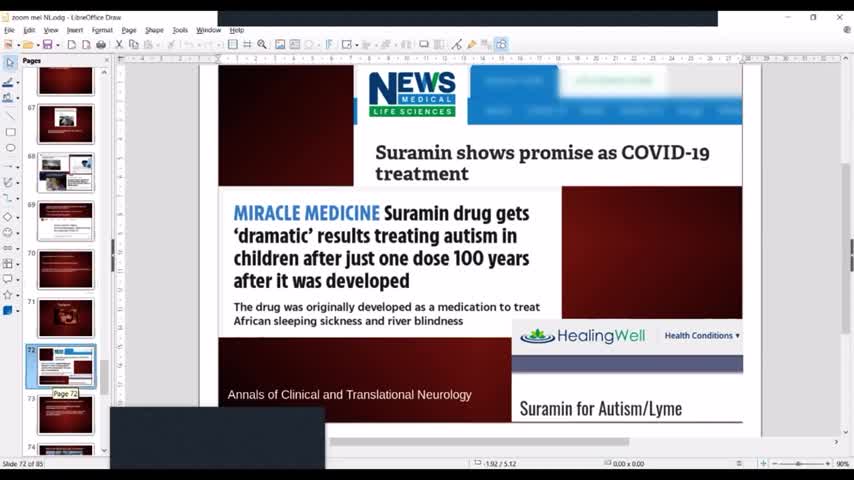Image resolution: width=854 pixels, height=480 pixels.
Task: Pick the Ellipse drawing tool
Action: tap(10, 148)
